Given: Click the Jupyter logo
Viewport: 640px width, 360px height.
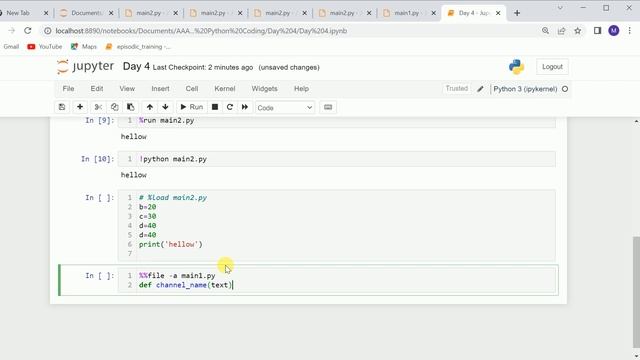Looking at the screenshot, I should [86, 67].
